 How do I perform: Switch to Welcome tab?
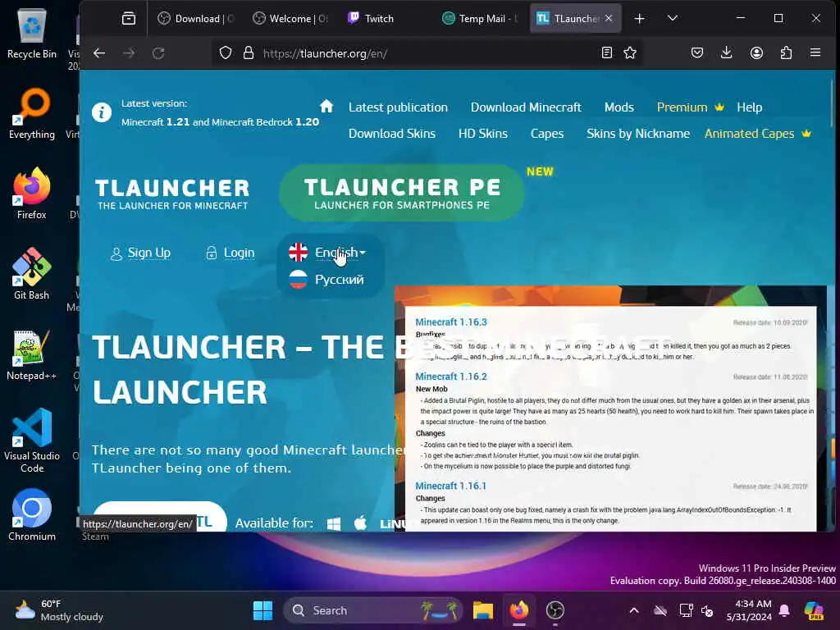tap(291, 19)
